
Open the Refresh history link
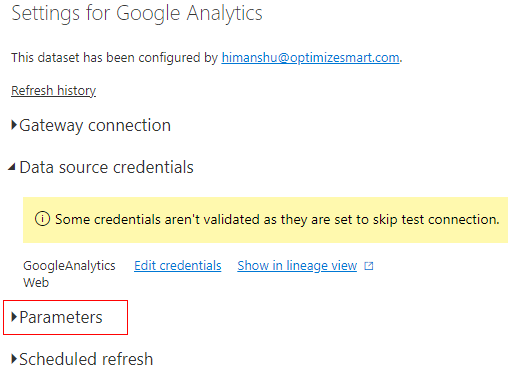click(x=54, y=91)
